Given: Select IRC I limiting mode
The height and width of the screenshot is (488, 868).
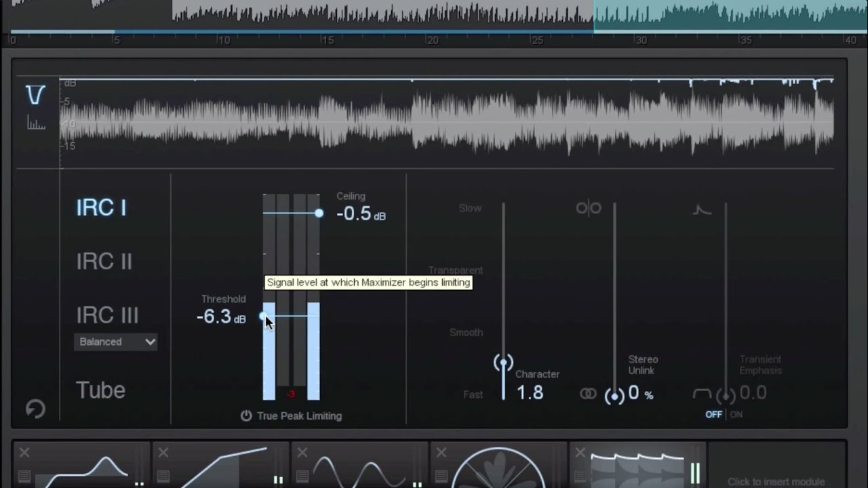Looking at the screenshot, I should click(x=101, y=207).
